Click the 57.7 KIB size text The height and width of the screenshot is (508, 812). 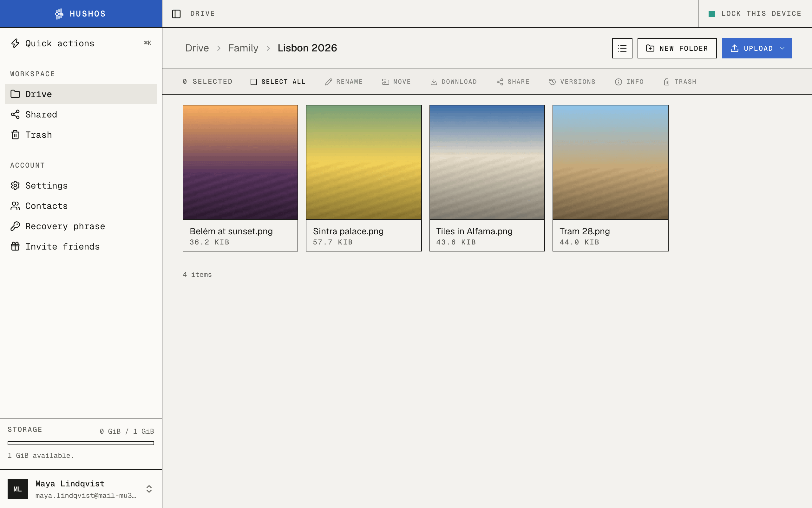(332, 242)
